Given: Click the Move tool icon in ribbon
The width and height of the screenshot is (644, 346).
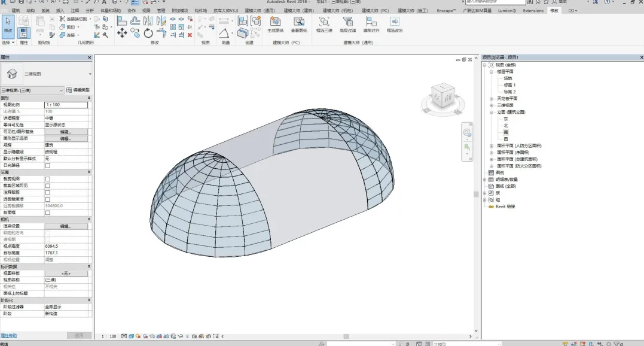Looking at the screenshot, I should pyautogui.click(x=122, y=34).
